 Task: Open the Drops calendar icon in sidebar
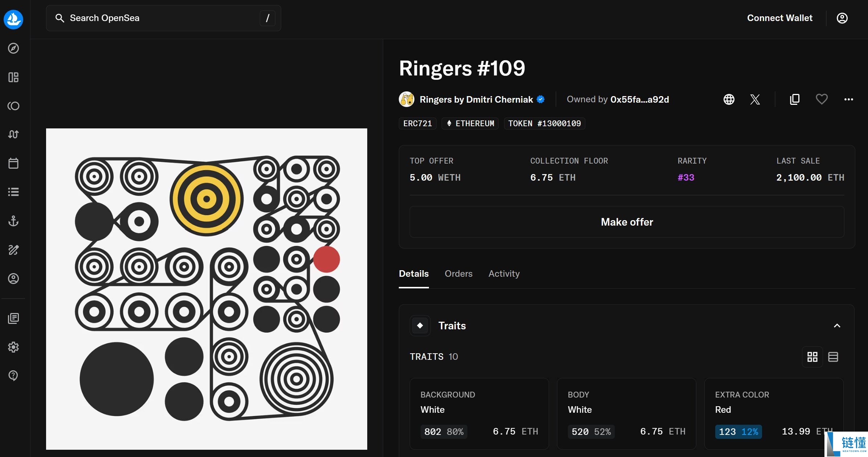(13, 163)
